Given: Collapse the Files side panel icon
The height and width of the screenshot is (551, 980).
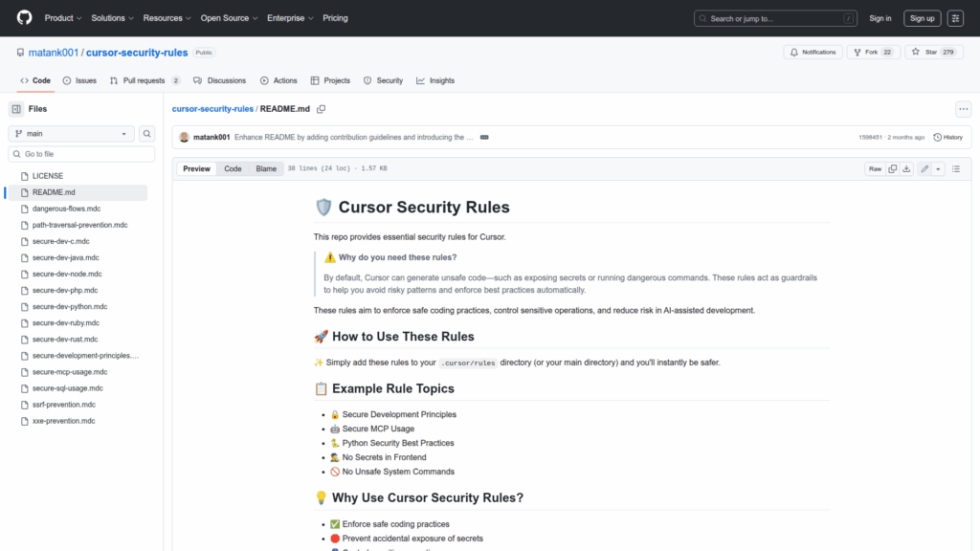Looking at the screenshot, I should coord(16,109).
